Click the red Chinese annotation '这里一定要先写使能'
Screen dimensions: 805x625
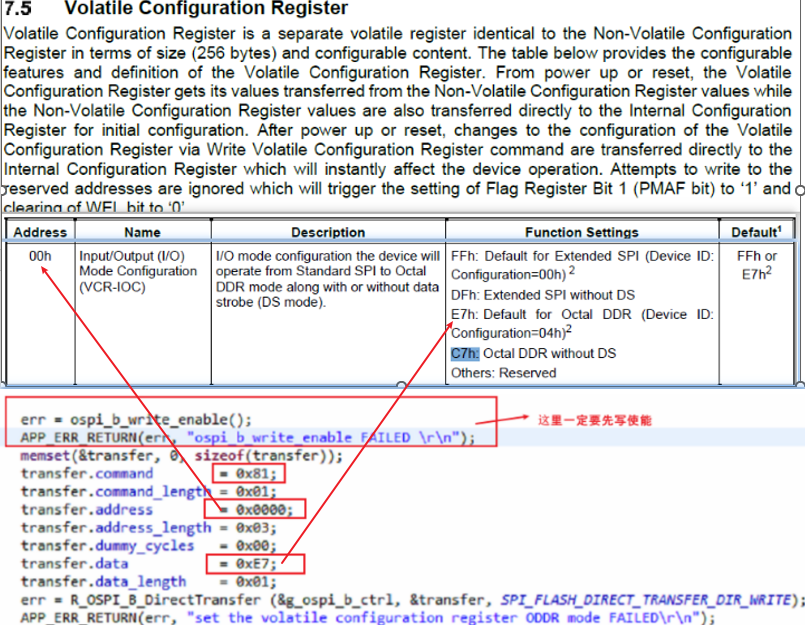(x=595, y=420)
